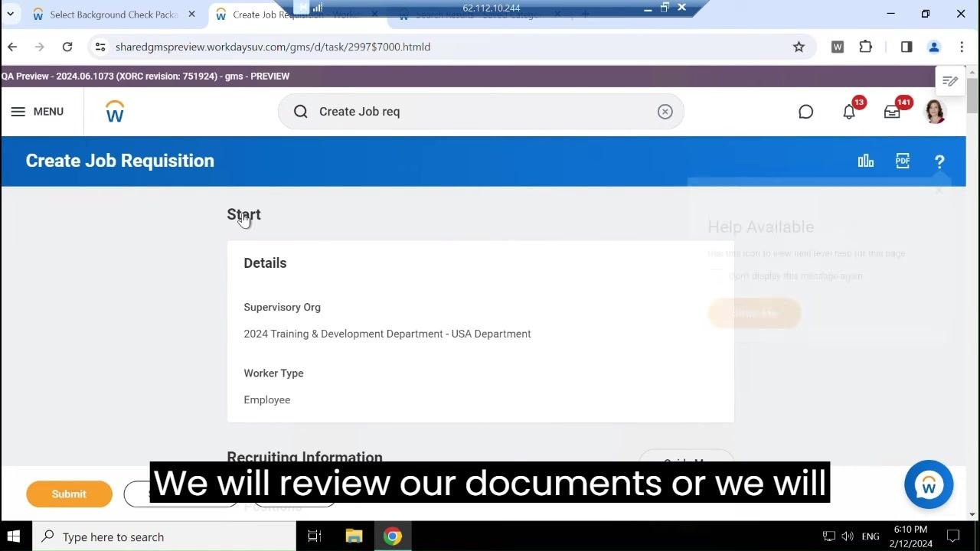Click the notes edit icon at top right
The image size is (980, 551).
[x=950, y=81]
